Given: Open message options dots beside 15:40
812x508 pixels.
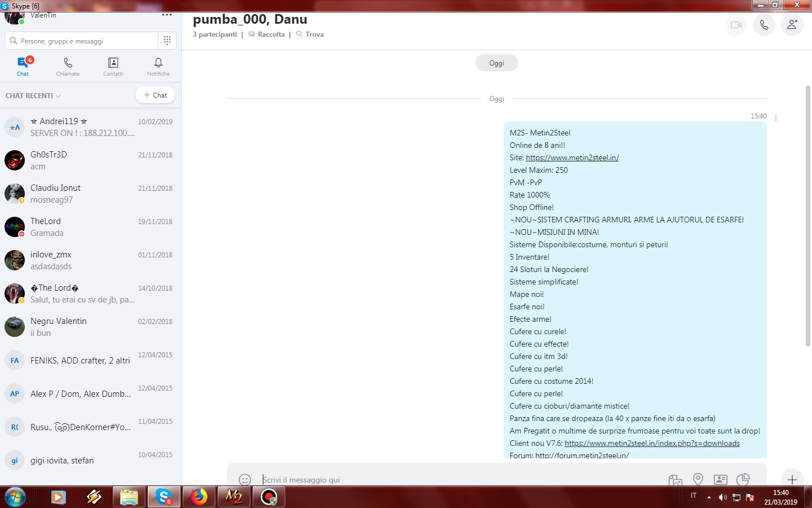Looking at the screenshot, I should click(x=776, y=118).
